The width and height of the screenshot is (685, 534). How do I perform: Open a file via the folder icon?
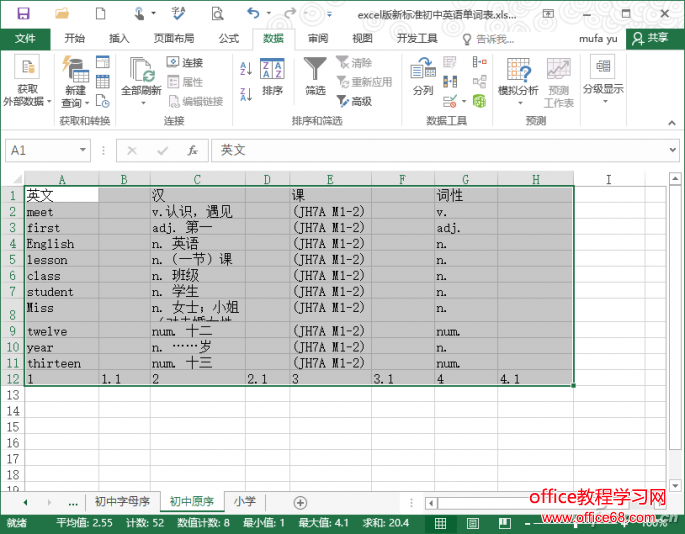[x=62, y=14]
